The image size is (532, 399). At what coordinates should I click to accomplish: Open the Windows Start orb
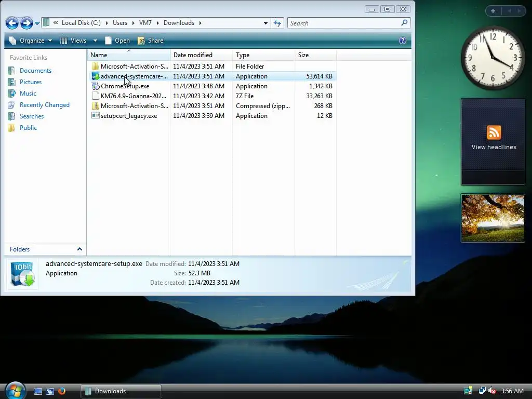click(15, 391)
